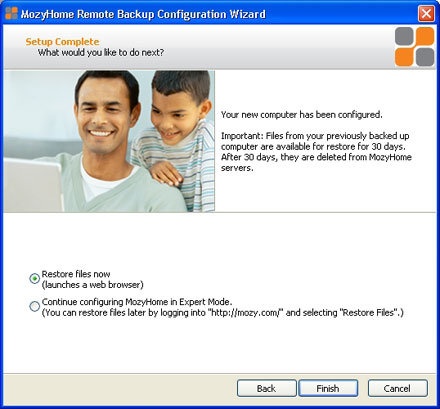Complete the wizard with the Finish button
Viewport: 440px width, 409px height.
tap(328, 388)
